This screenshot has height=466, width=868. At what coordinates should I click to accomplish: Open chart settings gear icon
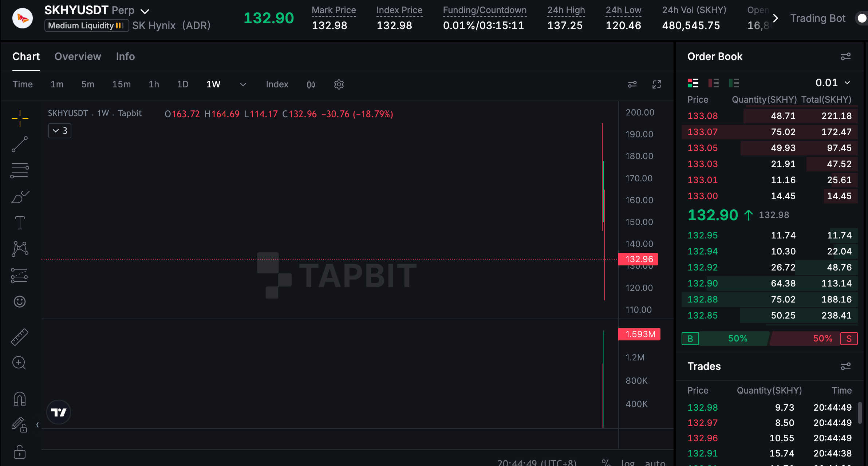click(x=339, y=84)
